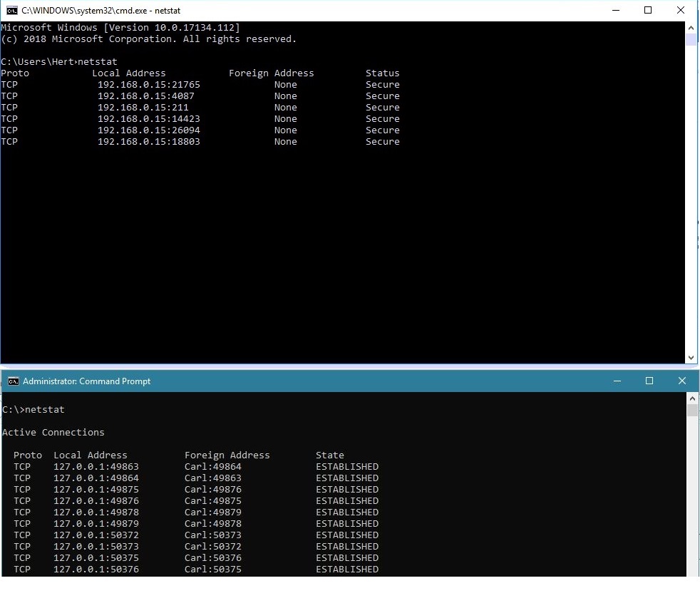700x613 pixels.
Task: Click the scroll-down arrow in the Administrator window
Action: [x=692, y=572]
